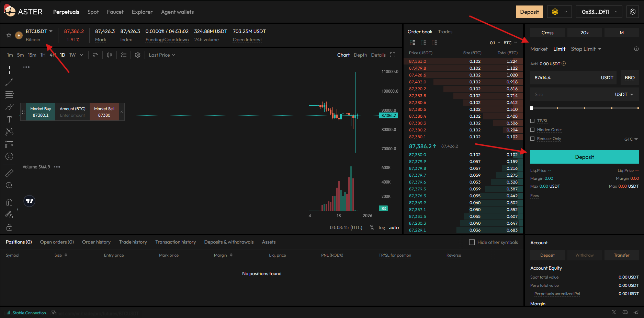
Task: Open the chart settings gear icon
Action: 138,55
